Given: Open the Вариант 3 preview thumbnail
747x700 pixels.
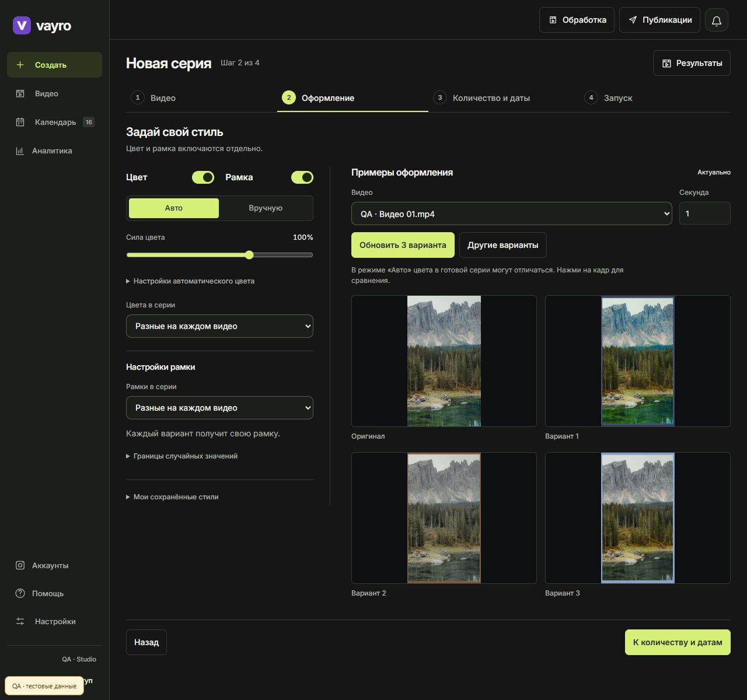Looking at the screenshot, I should coord(638,518).
